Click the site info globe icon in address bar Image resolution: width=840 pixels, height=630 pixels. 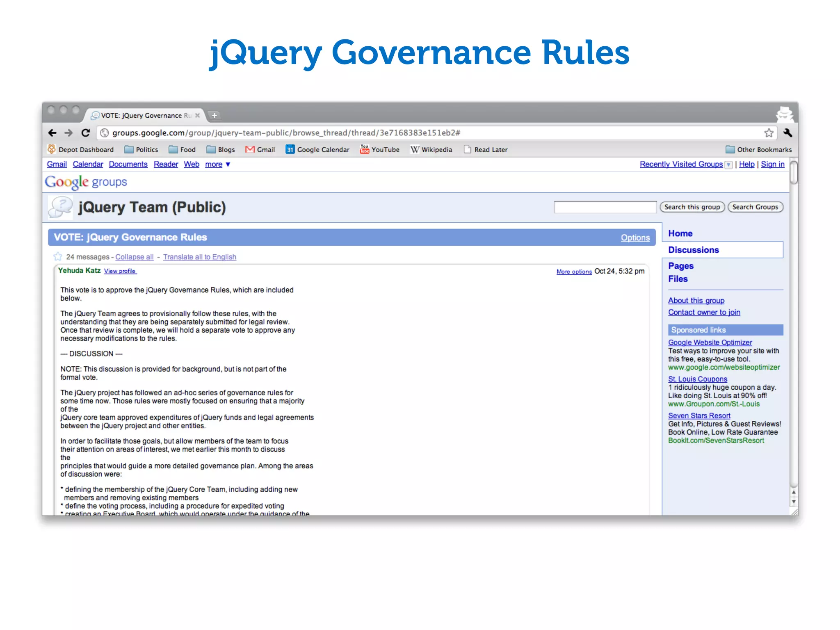(105, 133)
